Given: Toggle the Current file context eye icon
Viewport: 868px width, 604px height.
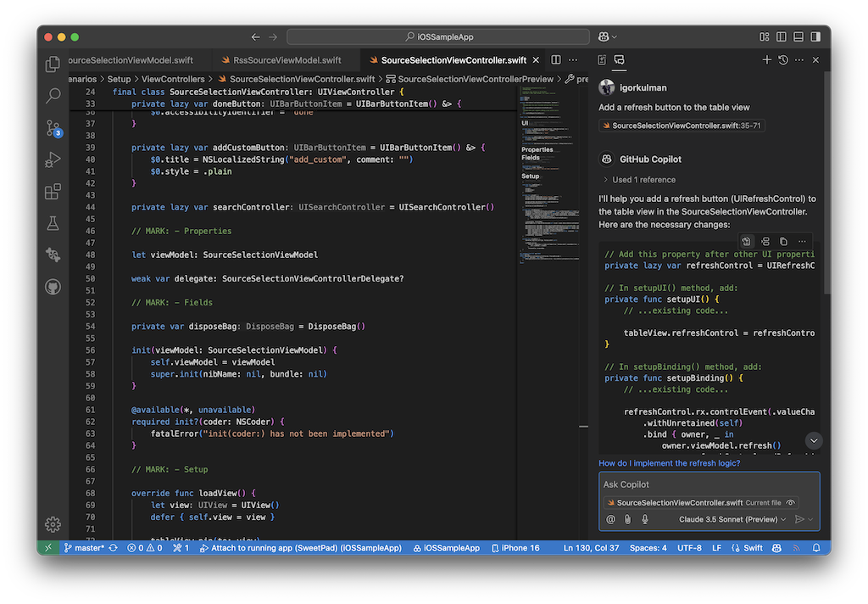Looking at the screenshot, I should (790, 501).
